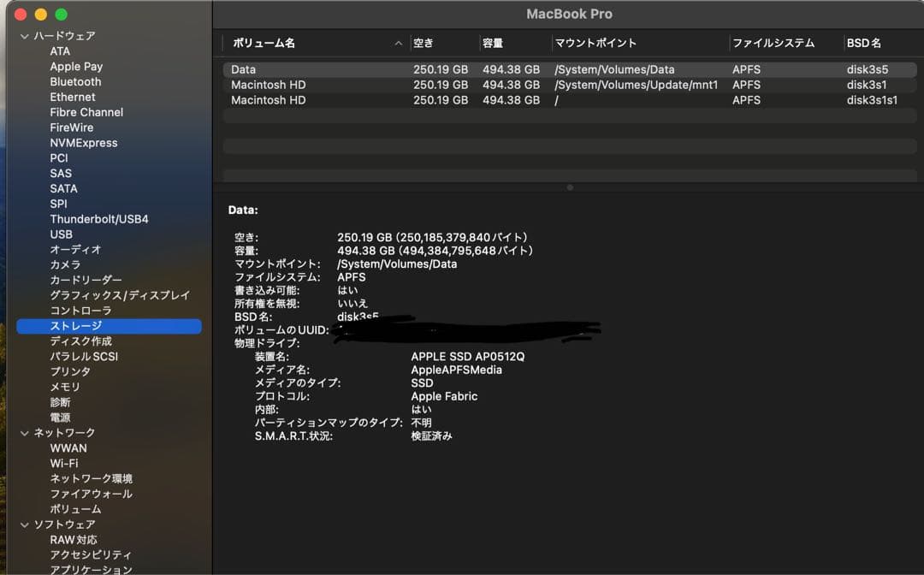This screenshot has width=924, height=575.
Task: Open the グラフィックス/ディスプレイ section
Action: 107,295
